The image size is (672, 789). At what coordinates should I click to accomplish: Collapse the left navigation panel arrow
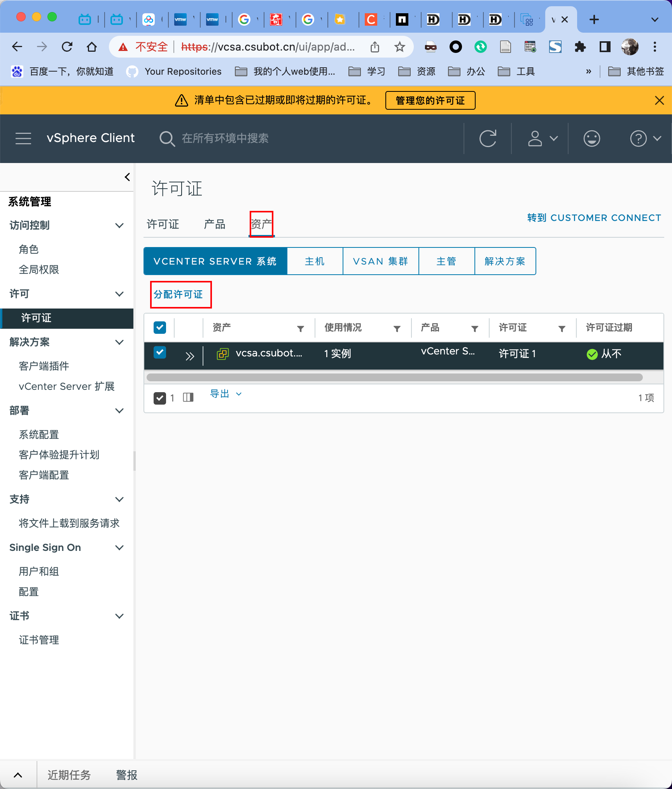pos(127,177)
